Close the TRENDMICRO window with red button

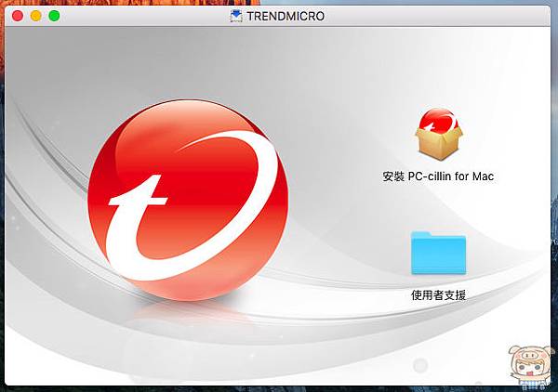click(18, 16)
